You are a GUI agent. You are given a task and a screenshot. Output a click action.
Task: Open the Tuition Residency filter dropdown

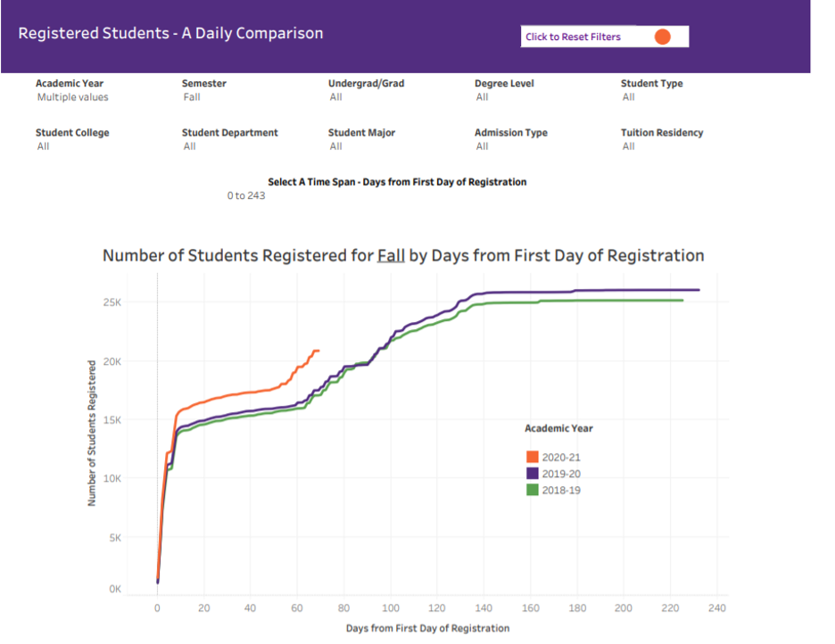[x=628, y=146]
